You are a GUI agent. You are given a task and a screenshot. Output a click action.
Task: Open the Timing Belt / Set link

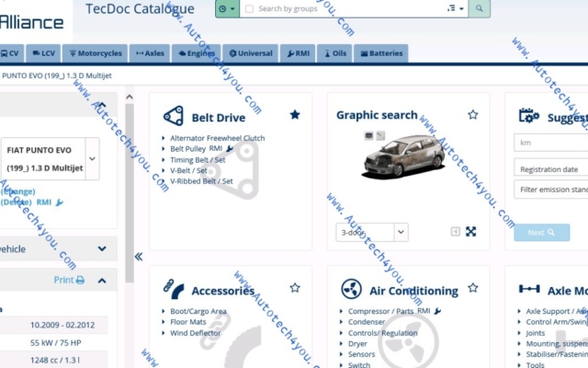click(198, 159)
